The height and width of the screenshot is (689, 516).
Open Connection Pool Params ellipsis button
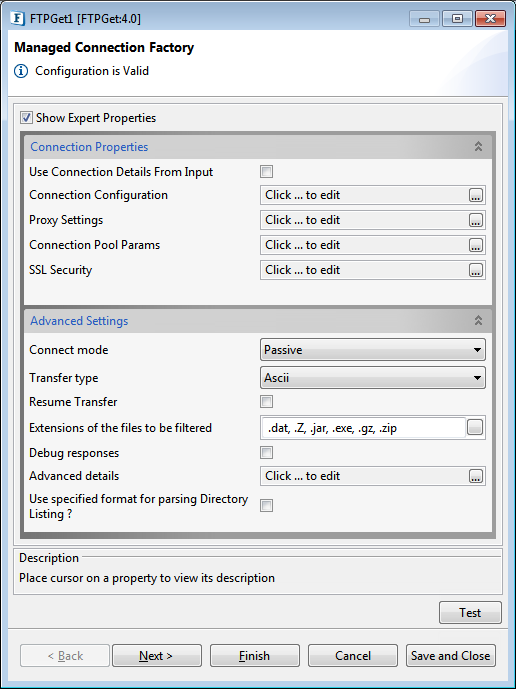(x=476, y=245)
